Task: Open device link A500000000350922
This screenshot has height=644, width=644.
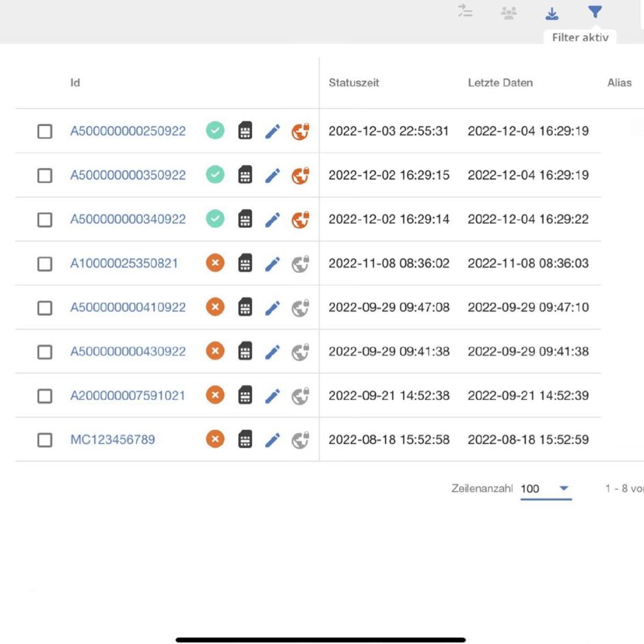Action: click(x=127, y=175)
